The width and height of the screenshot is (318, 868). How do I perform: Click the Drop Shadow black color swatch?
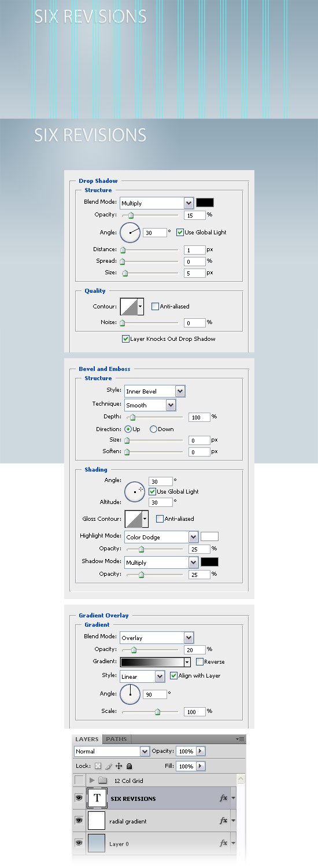(205, 203)
